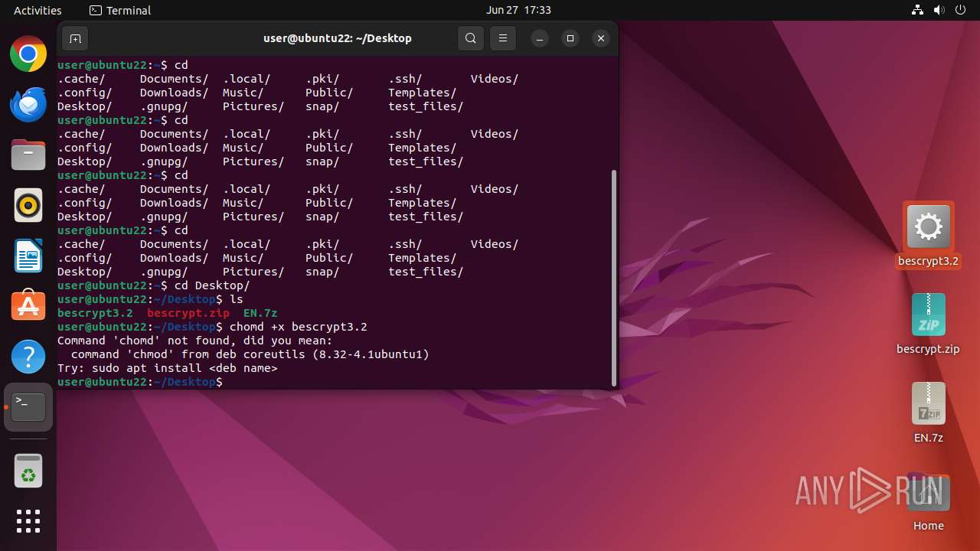
Task: Click the network status icon
Action: click(917, 10)
